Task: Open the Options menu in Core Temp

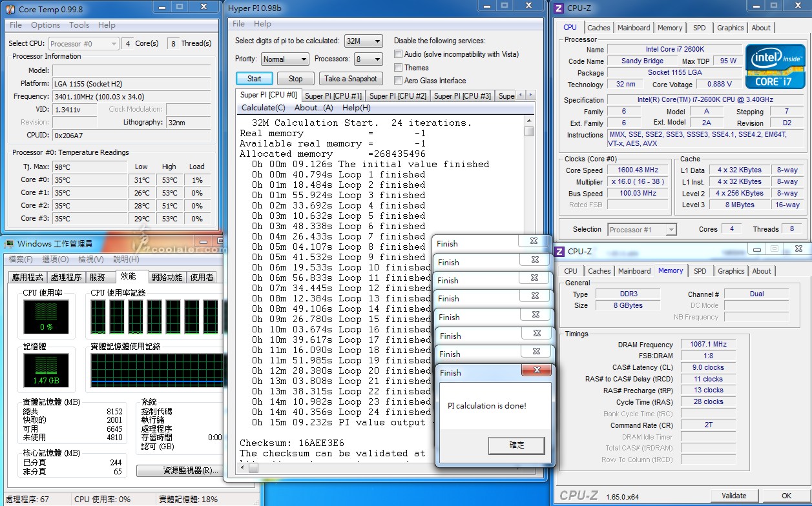Action: (x=46, y=25)
